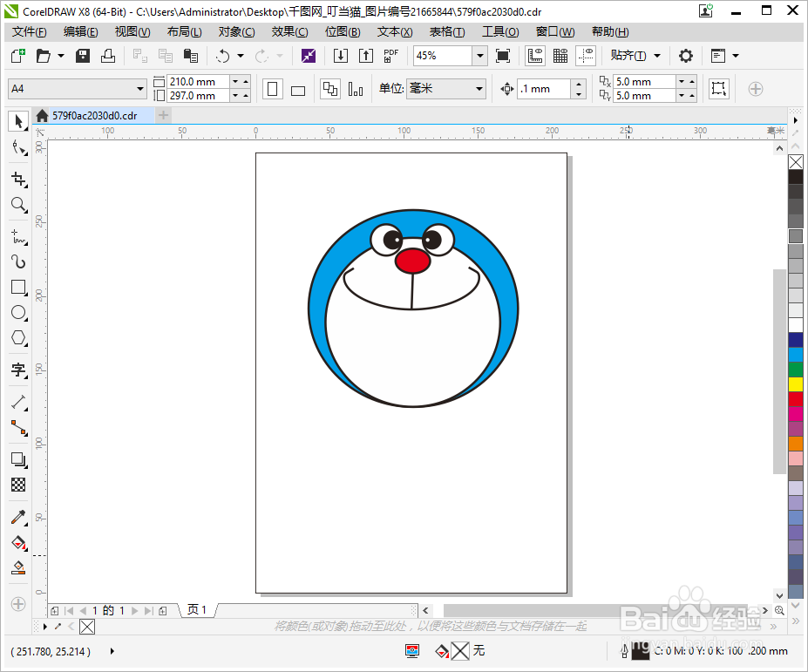Expand color palette flyout arrow at top
Viewport: 808px width, 672px height.
click(x=796, y=120)
